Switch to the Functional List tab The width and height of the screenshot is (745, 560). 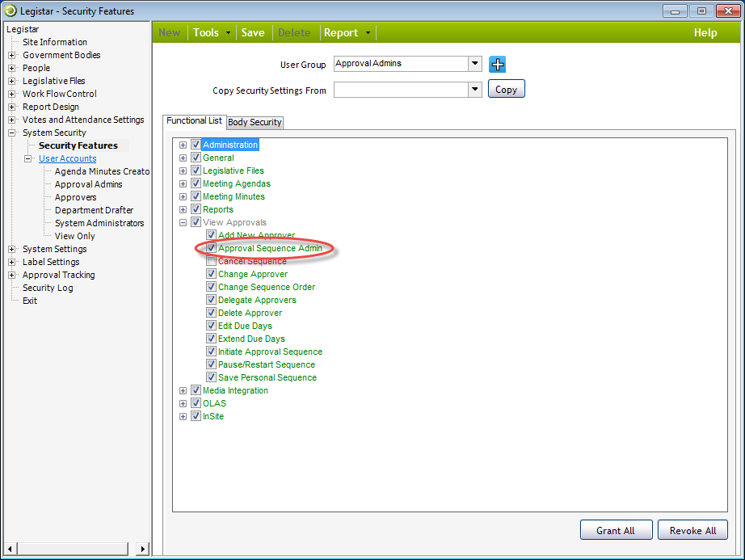click(x=194, y=120)
